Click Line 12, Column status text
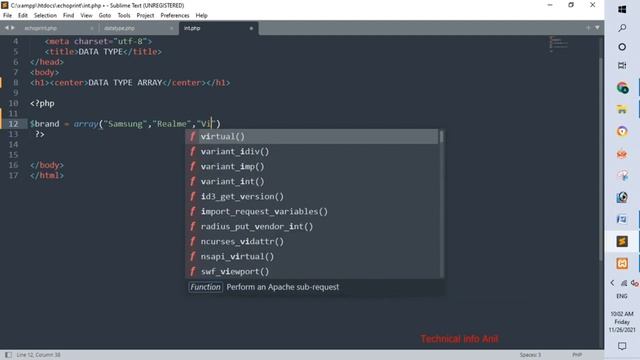Screen dimensions: 640x360 click(x=38, y=355)
